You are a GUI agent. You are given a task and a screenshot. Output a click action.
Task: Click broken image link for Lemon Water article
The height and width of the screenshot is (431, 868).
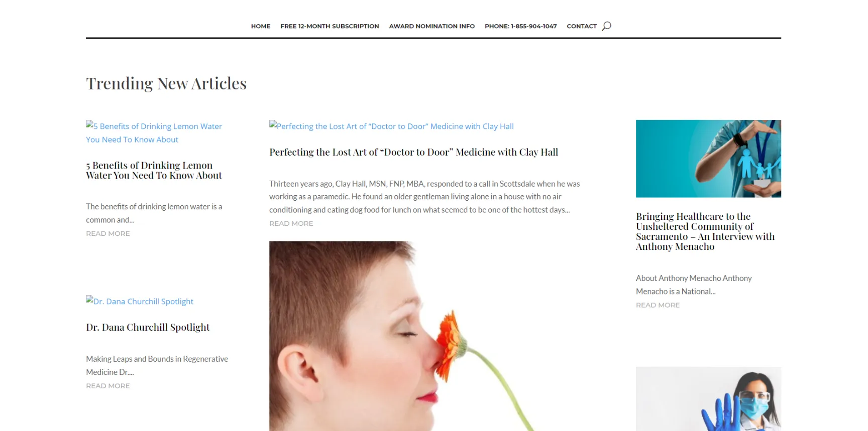(154, 132)
